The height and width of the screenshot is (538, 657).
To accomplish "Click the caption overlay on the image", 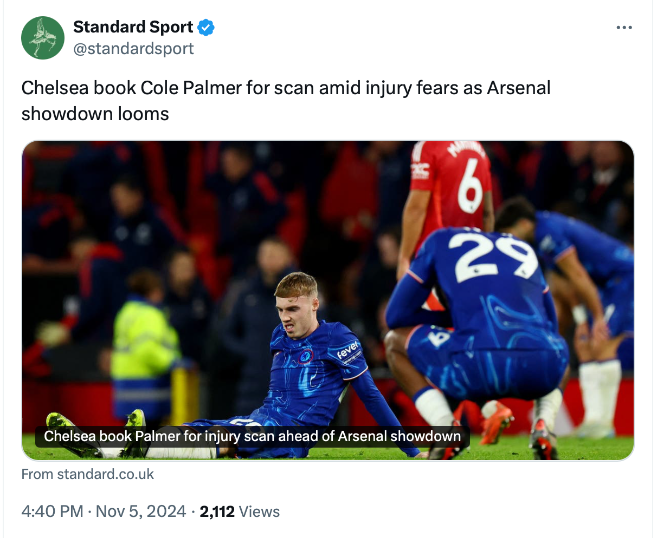I will (x=252, y=436).
